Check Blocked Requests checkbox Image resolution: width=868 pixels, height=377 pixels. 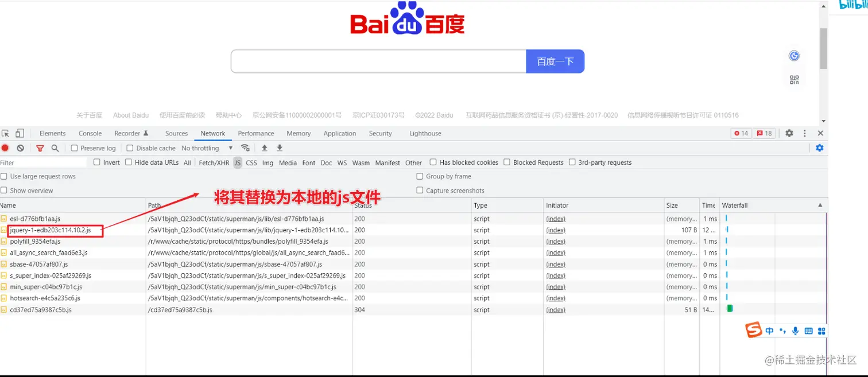pyautogui.click(x=507, y=162)
